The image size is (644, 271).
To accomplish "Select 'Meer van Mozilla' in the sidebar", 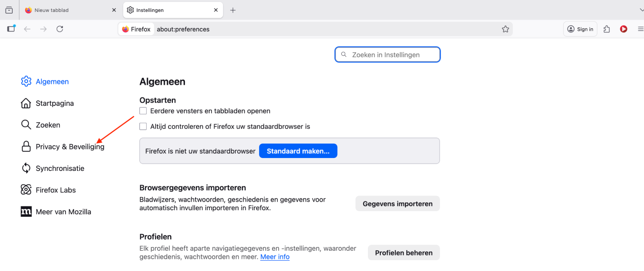I will point(63,211).
